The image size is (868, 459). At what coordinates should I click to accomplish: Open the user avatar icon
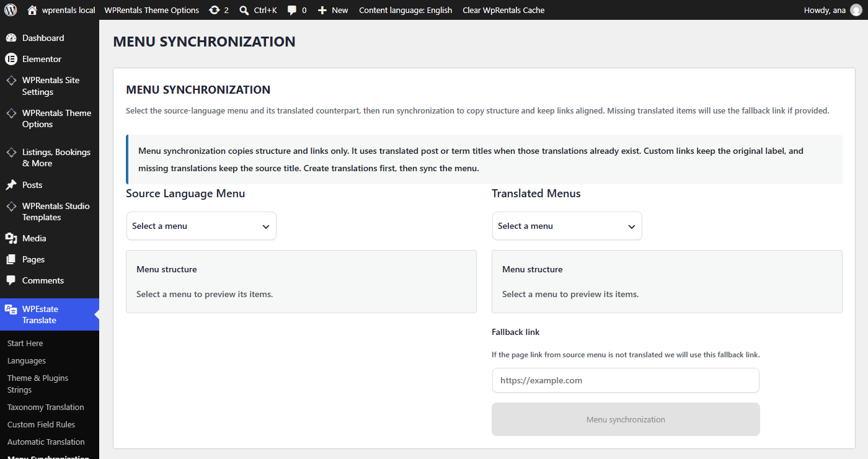click(856, 10)
